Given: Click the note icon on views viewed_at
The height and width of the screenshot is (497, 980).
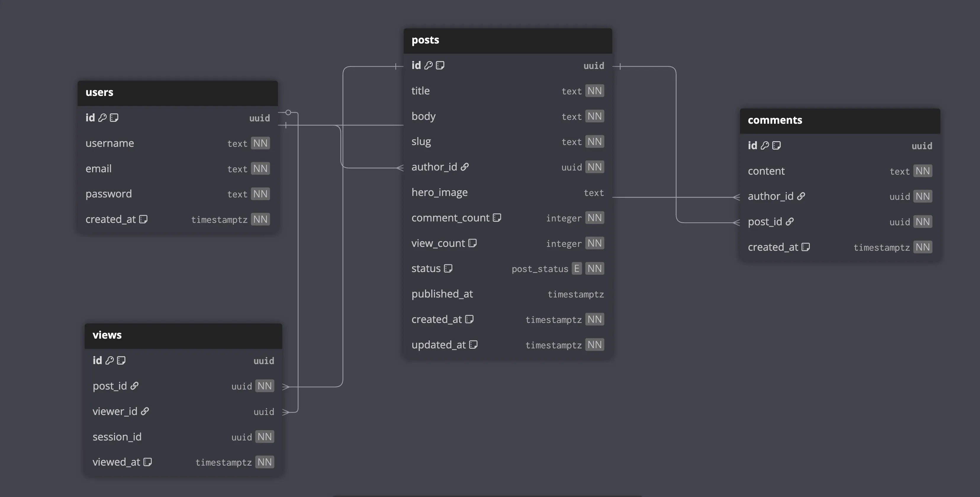Looking at the screenshot, I should click(148, 462).
